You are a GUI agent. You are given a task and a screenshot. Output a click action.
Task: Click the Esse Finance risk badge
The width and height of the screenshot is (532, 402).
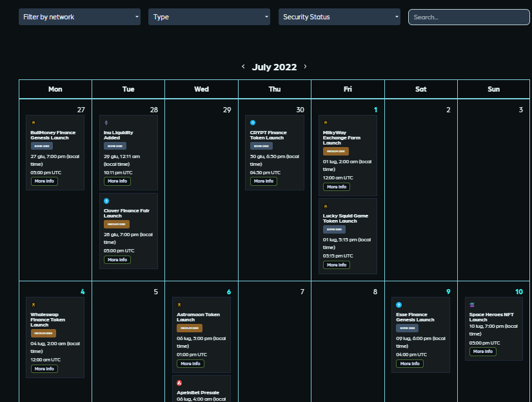[407, 328]
